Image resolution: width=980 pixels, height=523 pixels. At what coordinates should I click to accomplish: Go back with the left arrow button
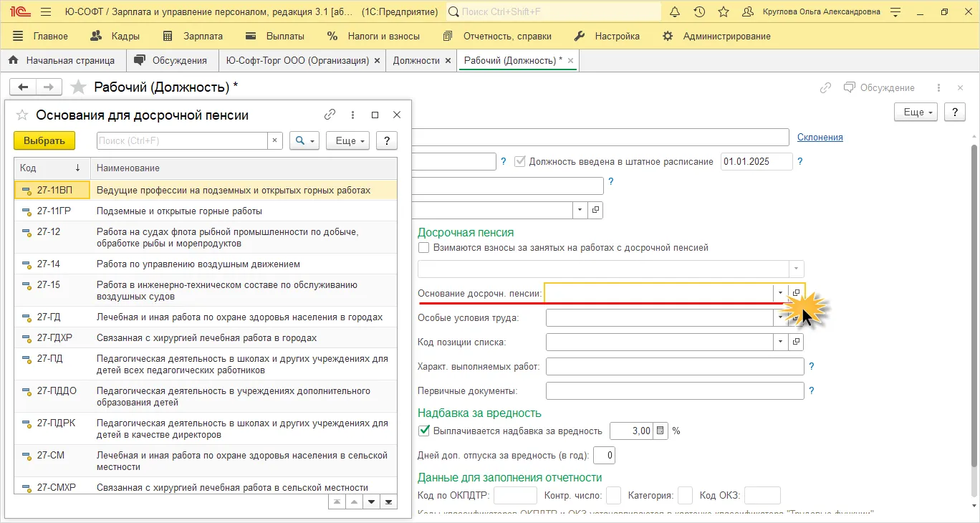24,87
